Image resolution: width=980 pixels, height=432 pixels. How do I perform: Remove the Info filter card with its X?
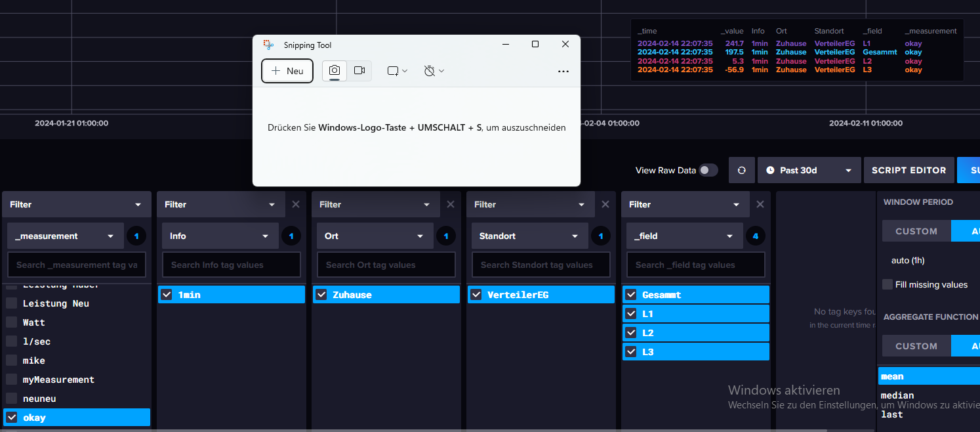click(296, 204)
